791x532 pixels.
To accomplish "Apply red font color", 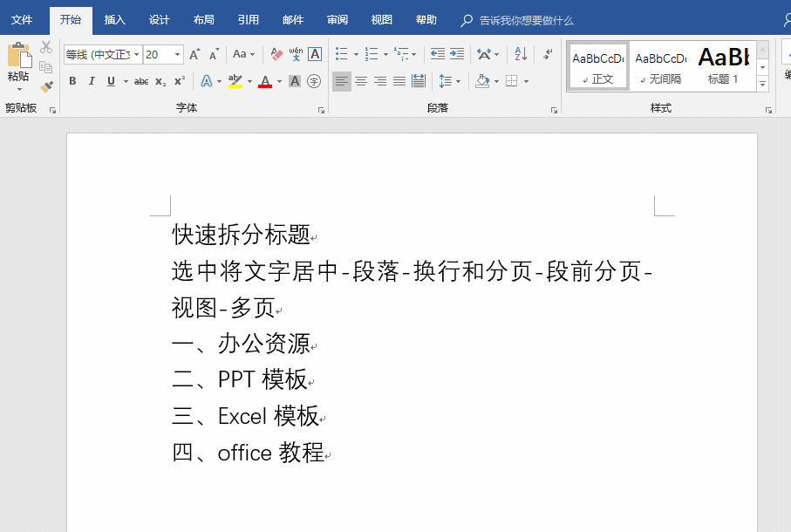I will 265,81.
